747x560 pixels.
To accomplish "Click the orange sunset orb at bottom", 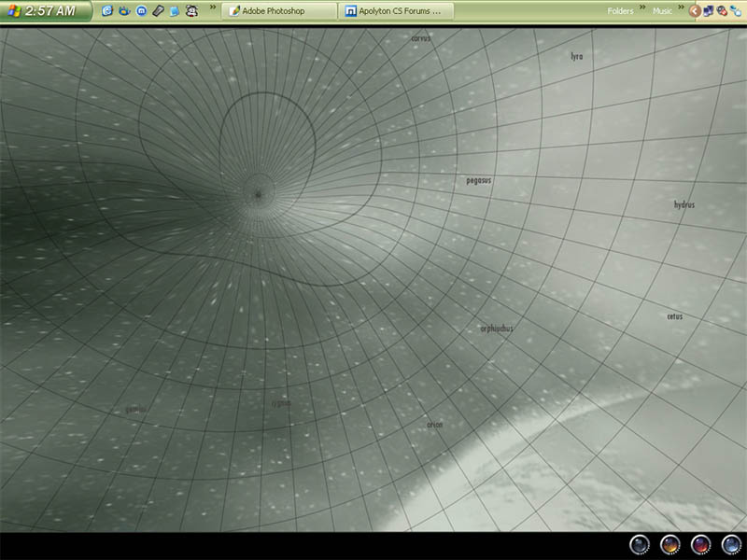I will point(669,545).
